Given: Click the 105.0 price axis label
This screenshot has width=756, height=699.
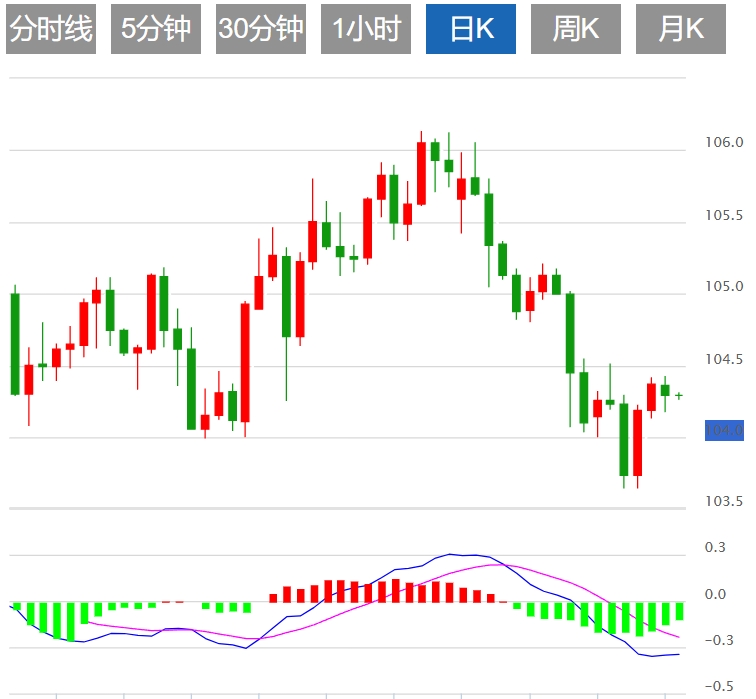Looking at the screenshot, I should coord(724,286).
